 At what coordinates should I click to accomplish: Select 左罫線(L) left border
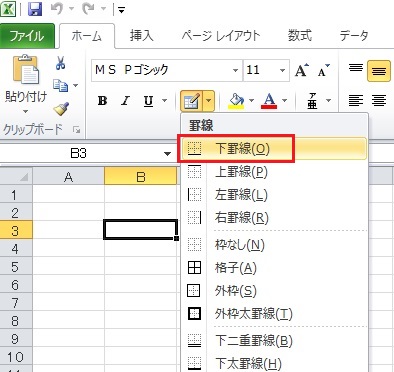pos(274,195)
